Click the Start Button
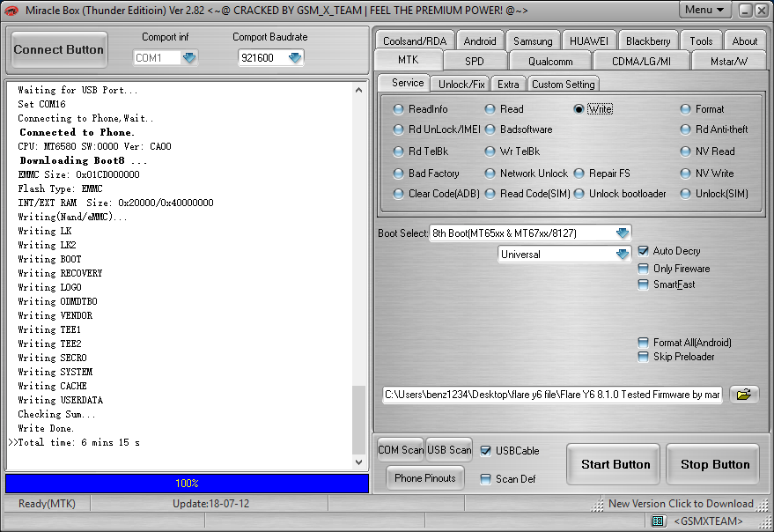This screenshot has width=774, height=532. coord(615,464)
